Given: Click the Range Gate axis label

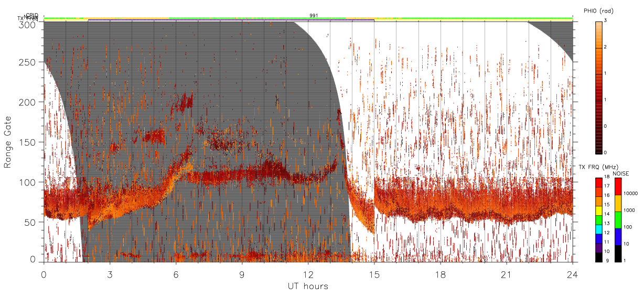Looking at the screenshot, I should (7, 142).
